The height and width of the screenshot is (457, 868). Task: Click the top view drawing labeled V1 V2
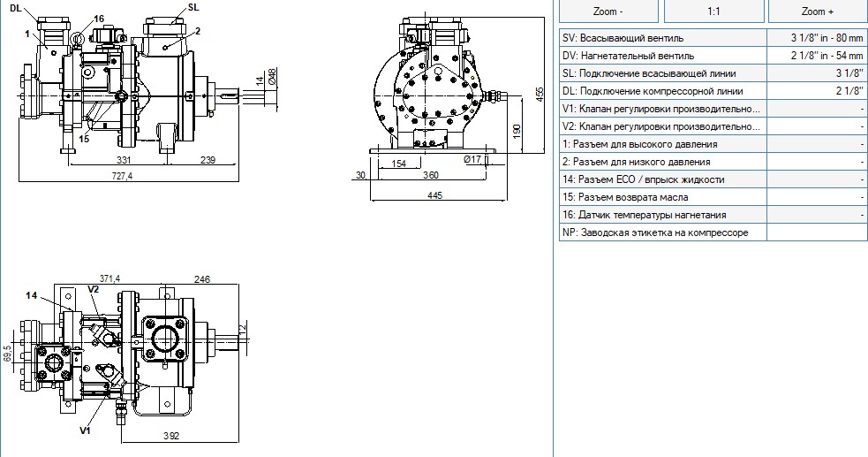127,360
